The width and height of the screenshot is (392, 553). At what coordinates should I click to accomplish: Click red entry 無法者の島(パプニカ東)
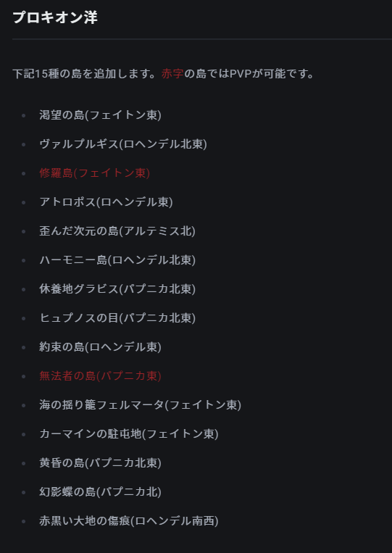101,376
